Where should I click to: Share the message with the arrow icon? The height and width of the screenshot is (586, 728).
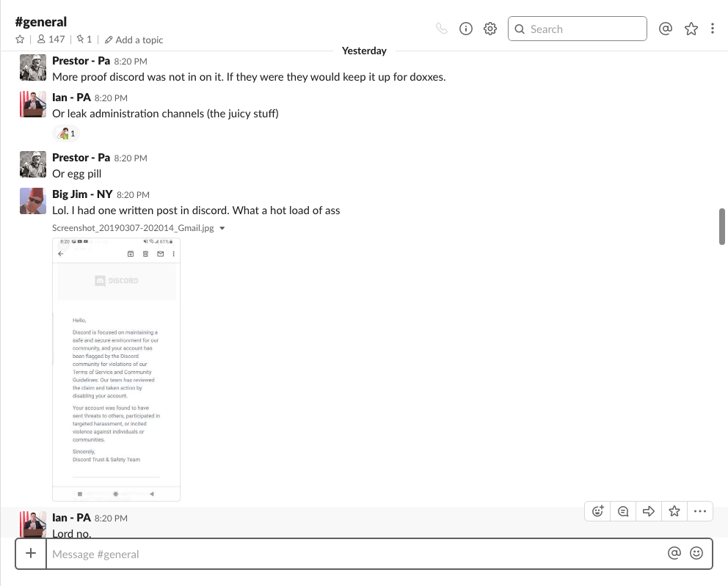click(x=649, y=511)
